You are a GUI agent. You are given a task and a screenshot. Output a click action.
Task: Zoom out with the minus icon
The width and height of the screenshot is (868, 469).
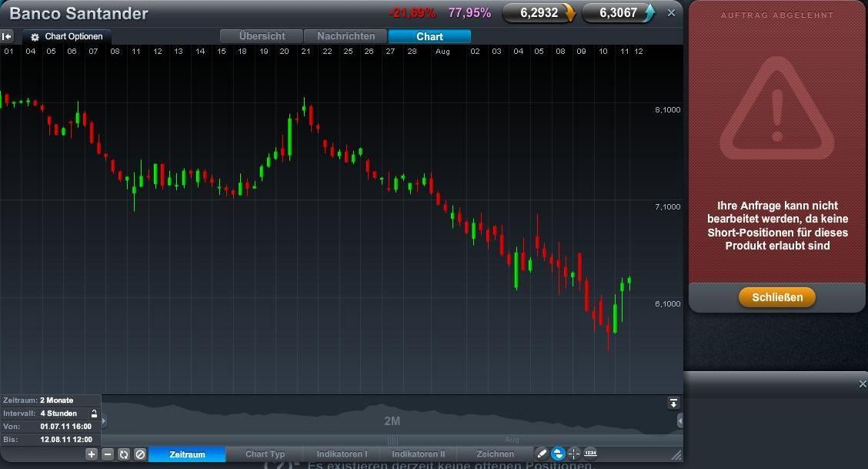[x=108, y=454]
